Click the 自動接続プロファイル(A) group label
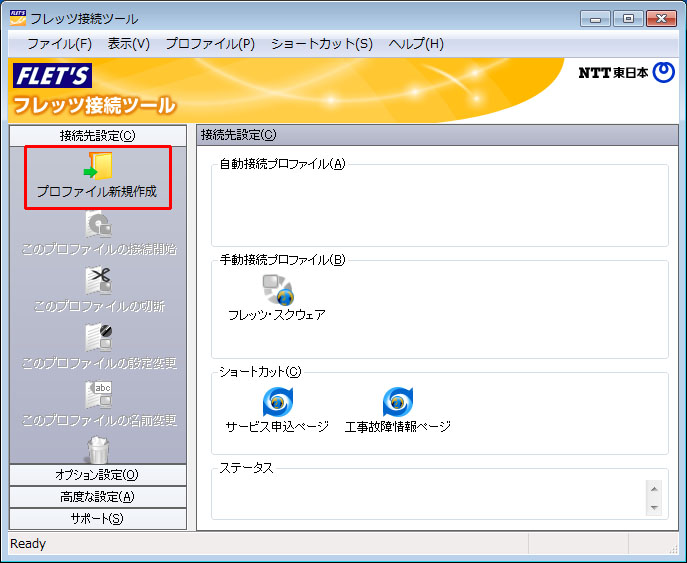This screenshot has width=687, height=563. 283,164
